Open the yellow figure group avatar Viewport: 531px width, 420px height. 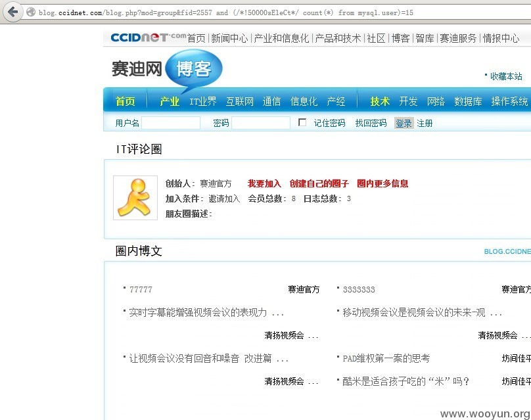[135, 198]
